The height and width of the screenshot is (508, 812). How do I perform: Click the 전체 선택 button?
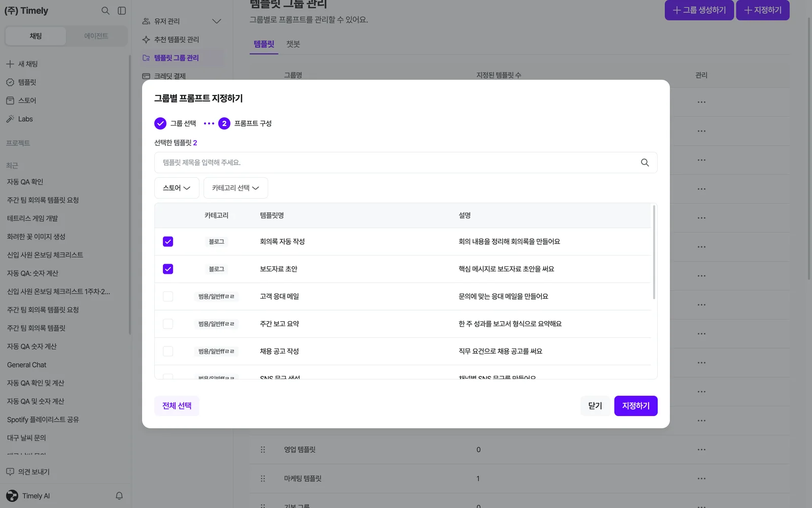pos(177,406)
